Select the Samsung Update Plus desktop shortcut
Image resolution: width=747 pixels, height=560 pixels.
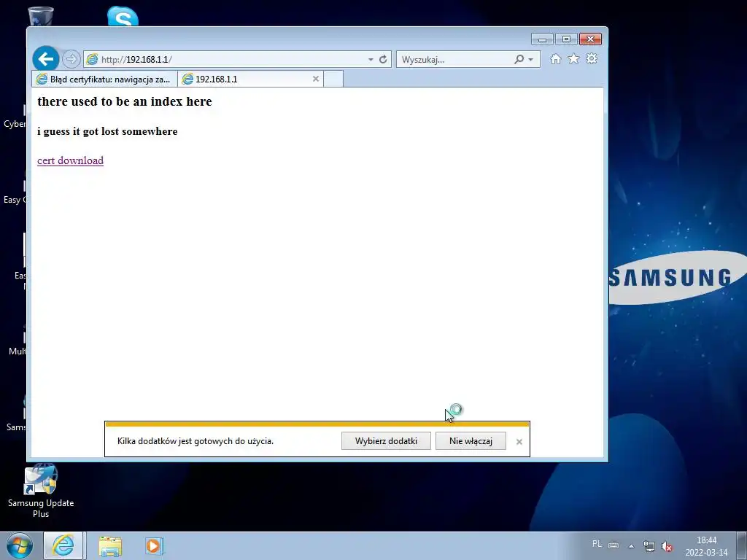41,492
